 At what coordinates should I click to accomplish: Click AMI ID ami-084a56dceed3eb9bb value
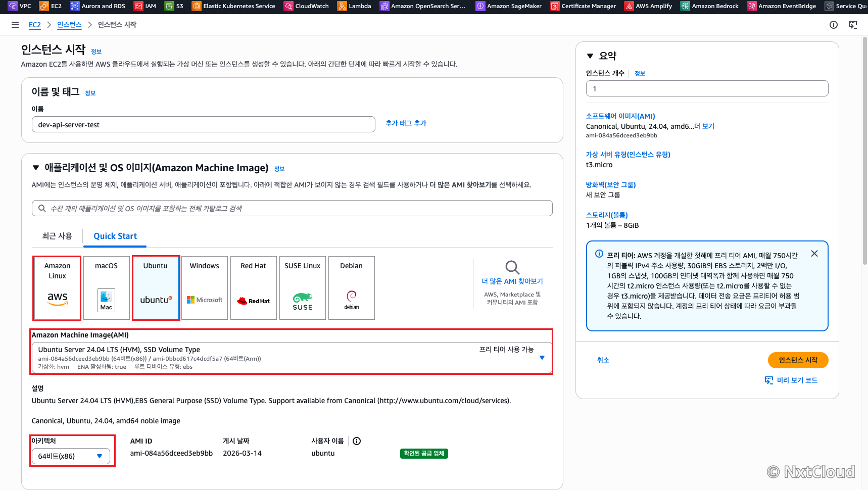pos(171,454)
